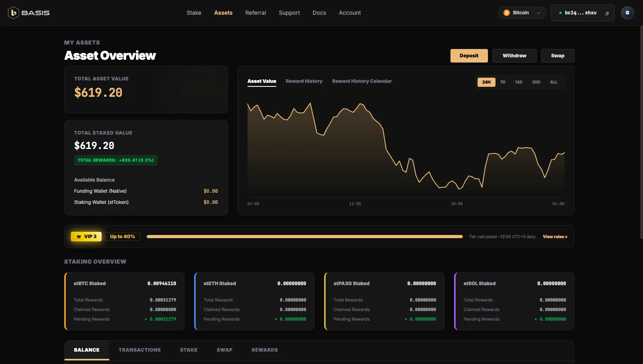Click the stSOL Staked card
This screenshot has height=364, width=643.
click(x=514, y=301)
